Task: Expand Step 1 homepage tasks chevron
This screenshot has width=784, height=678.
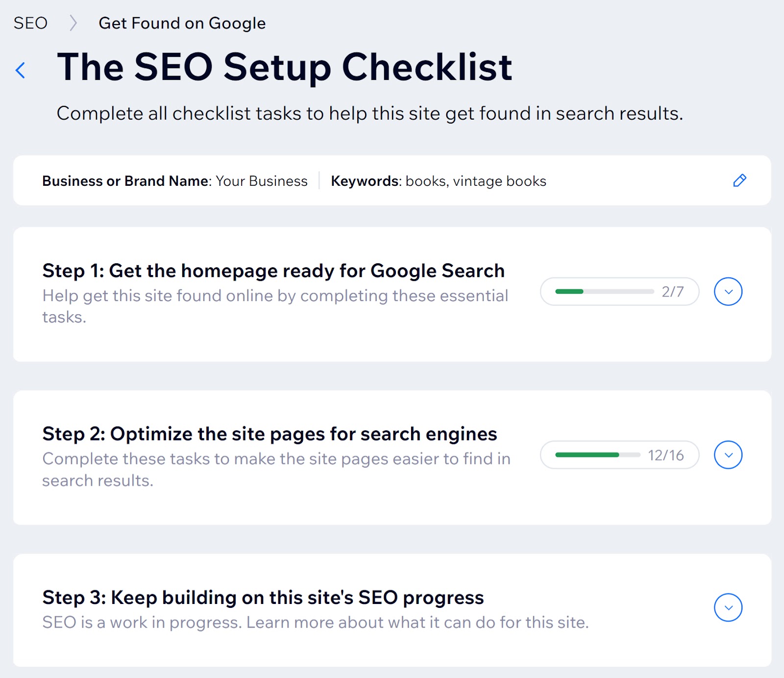Action: point(728,291)
